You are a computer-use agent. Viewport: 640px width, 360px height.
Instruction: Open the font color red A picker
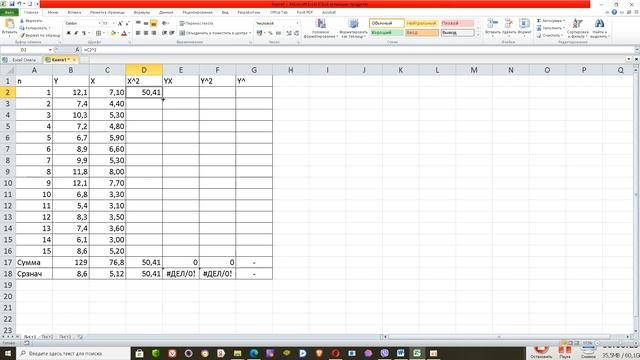coord(124,33)
